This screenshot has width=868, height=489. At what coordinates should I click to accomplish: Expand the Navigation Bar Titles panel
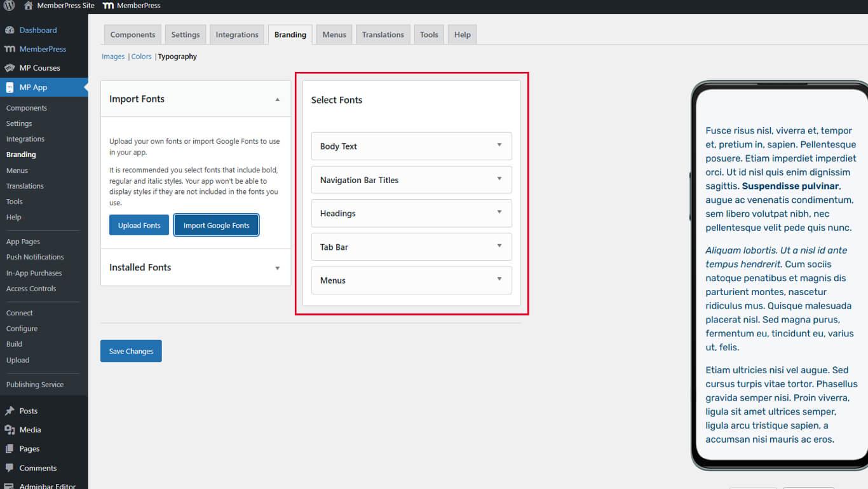tap(499, 179)
